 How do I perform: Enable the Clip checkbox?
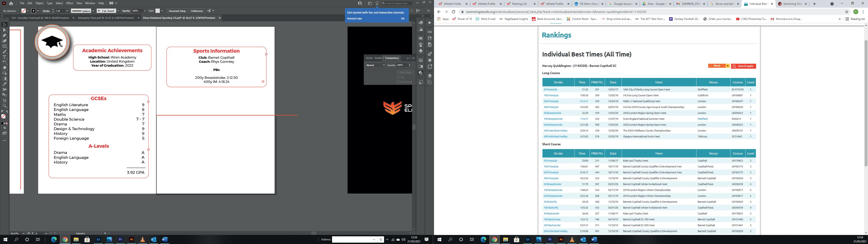(398, 77)
